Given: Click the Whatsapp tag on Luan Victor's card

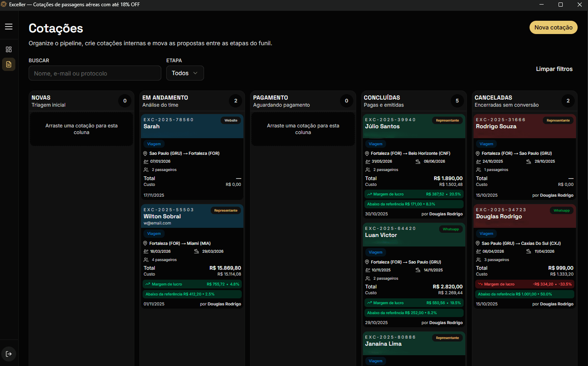Looking at the screenshot, I should [x=450, y=229].
